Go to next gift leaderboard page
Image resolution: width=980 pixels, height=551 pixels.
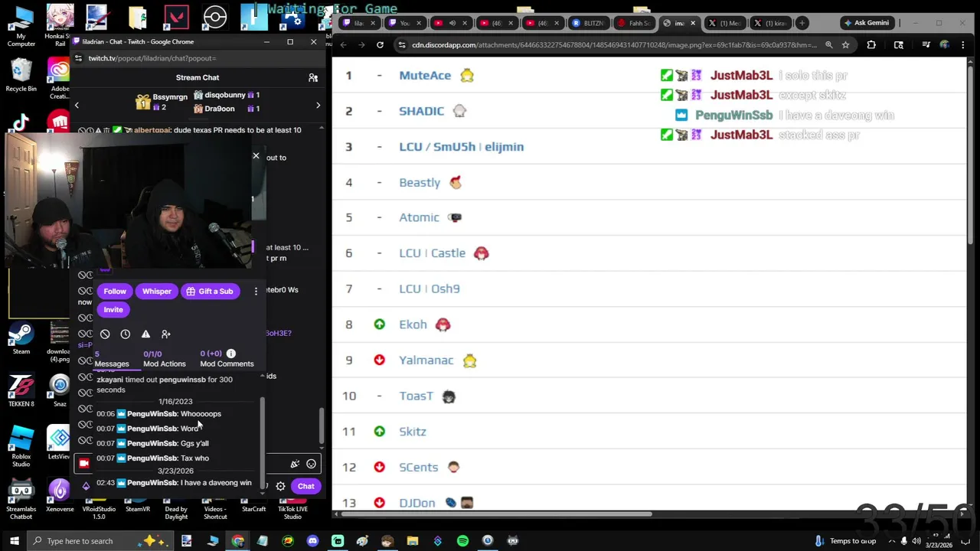coord(318,105)
